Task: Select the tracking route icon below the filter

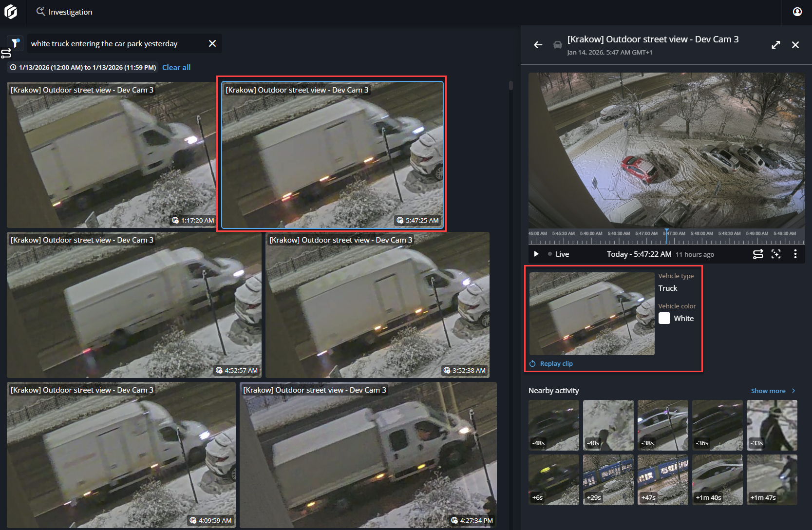Action: click(x=6, y=53)
